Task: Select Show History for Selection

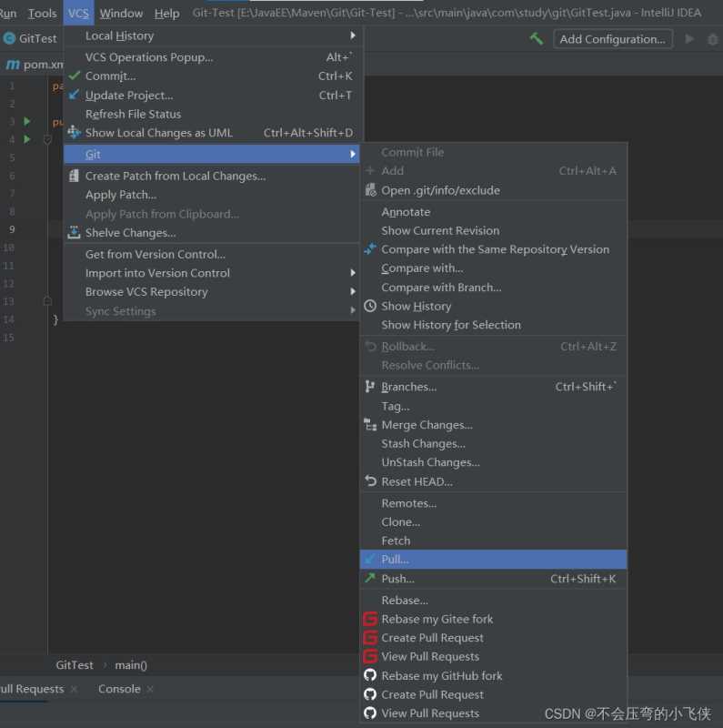Action: (x=493, y=325)
